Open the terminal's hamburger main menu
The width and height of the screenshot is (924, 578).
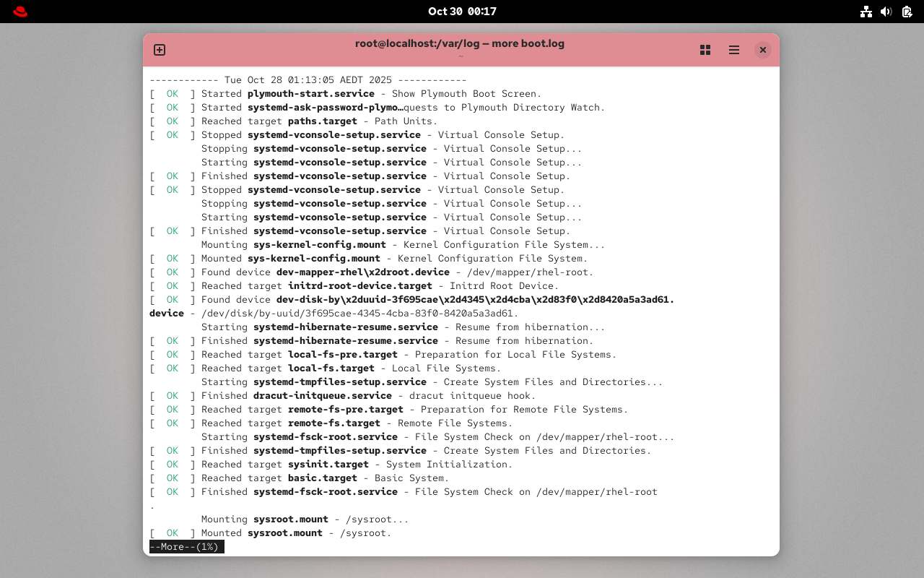point(734,50)
